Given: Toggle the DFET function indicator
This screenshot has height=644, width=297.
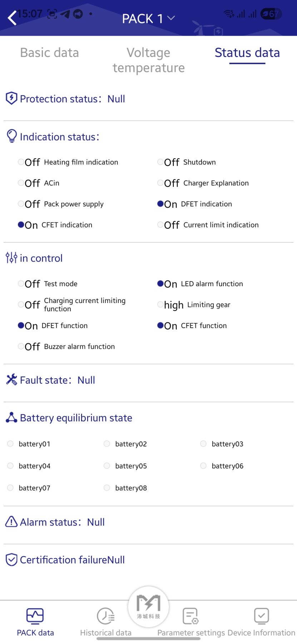Looking at the screenshot, I should pyautogui.click(x=21, y=325).
